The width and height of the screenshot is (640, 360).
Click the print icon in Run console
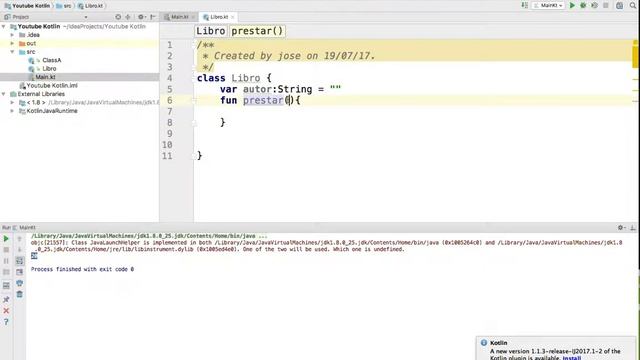click(x=19, y=283)
